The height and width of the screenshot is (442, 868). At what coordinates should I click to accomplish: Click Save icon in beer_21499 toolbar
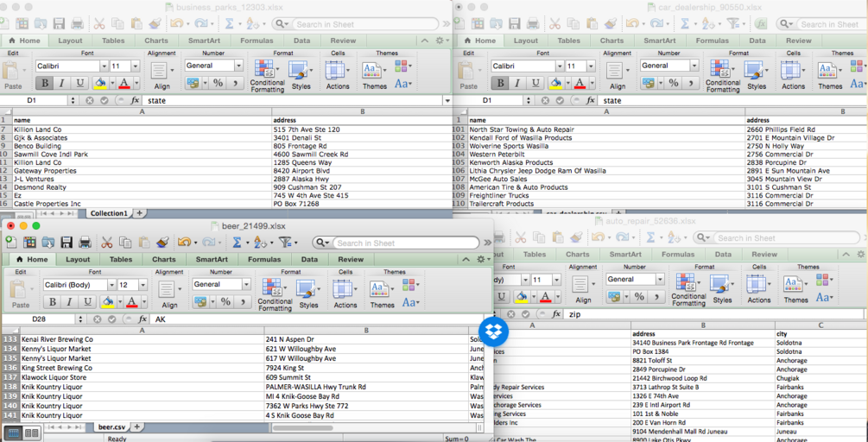67,243
